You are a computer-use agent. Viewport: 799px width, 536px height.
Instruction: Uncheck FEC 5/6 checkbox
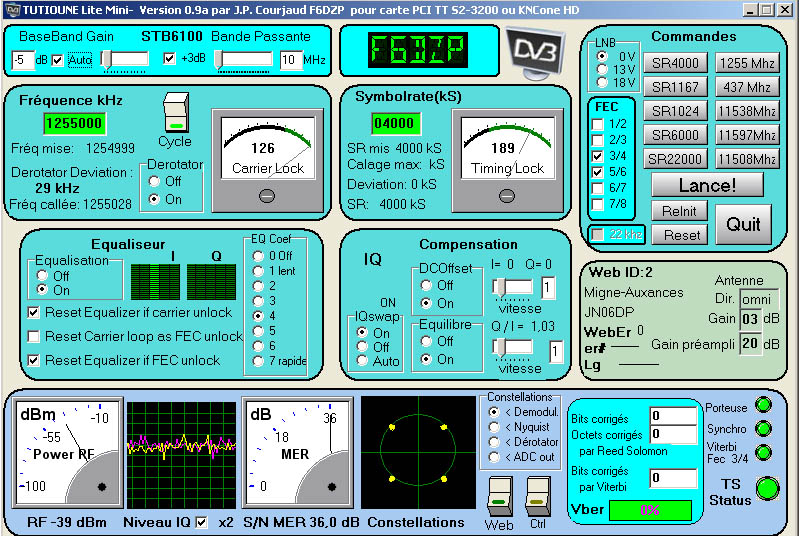(x=597, y=172)
